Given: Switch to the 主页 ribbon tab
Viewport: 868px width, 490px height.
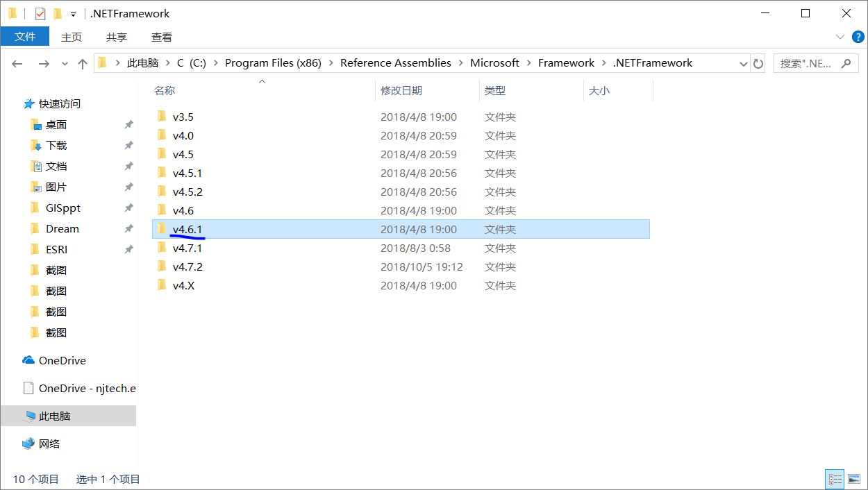Looking at the screenshot, I should coord(72,37).
